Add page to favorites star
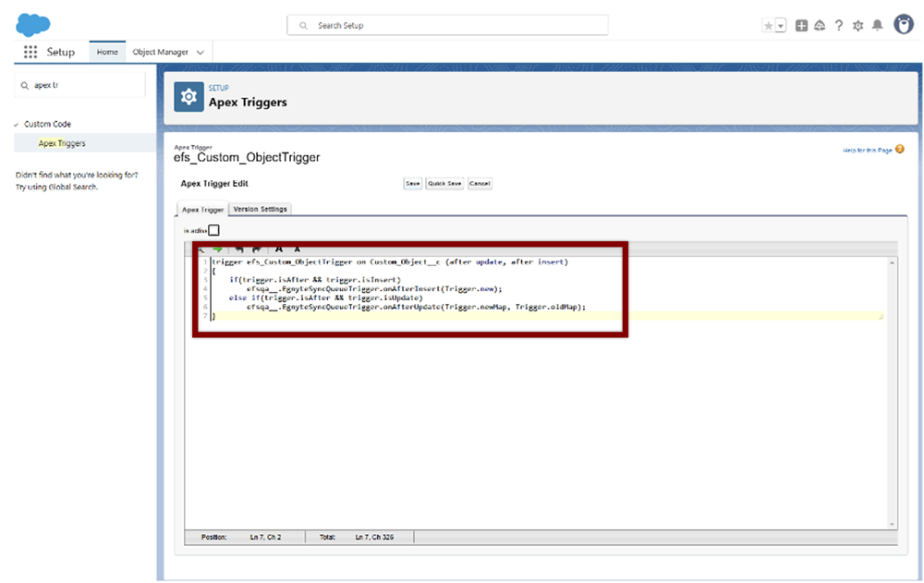The height and width of the screenshot is (583, 924). click(x=768, y=26)
